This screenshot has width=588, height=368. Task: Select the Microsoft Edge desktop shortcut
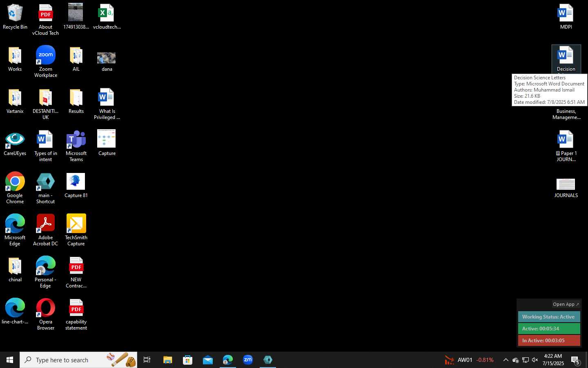click(x=15, y=230)
